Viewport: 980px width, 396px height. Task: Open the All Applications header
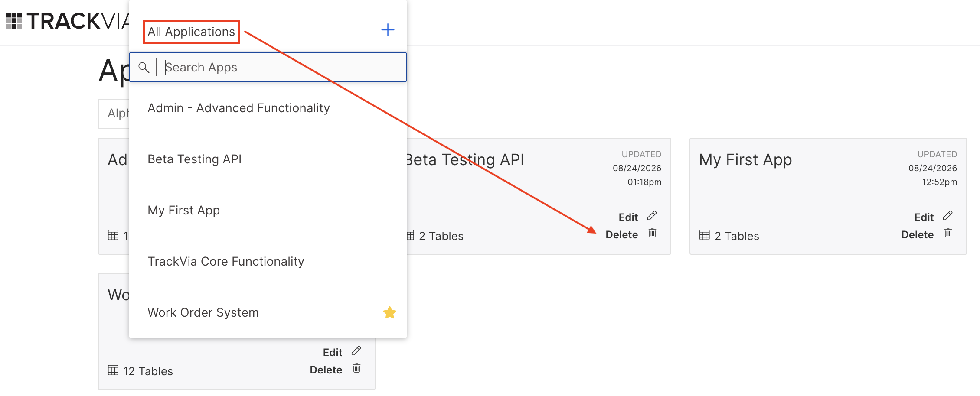(x=191, y=32)
